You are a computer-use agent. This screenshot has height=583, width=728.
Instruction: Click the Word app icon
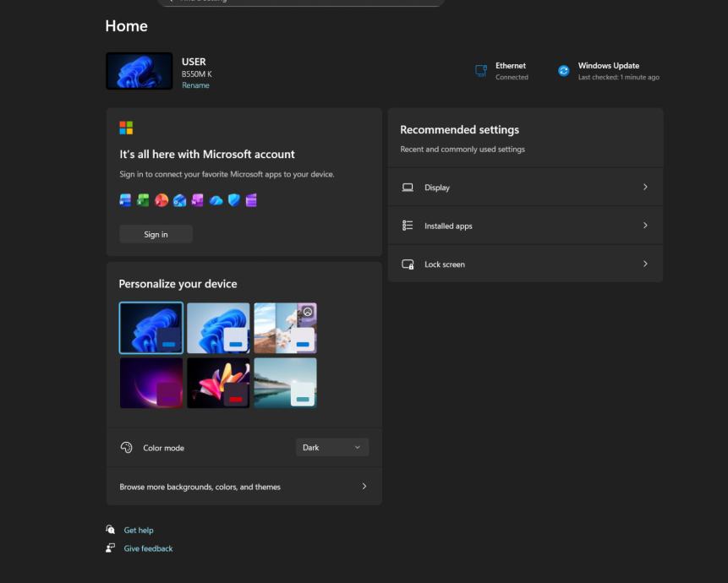[x=126, y=200]
